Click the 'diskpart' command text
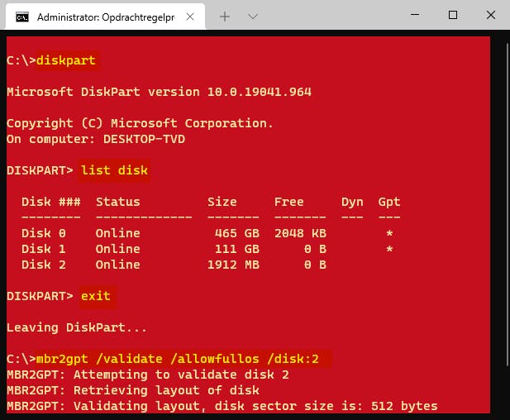Viewport: 510px width, 420px height. coord(65,60)
